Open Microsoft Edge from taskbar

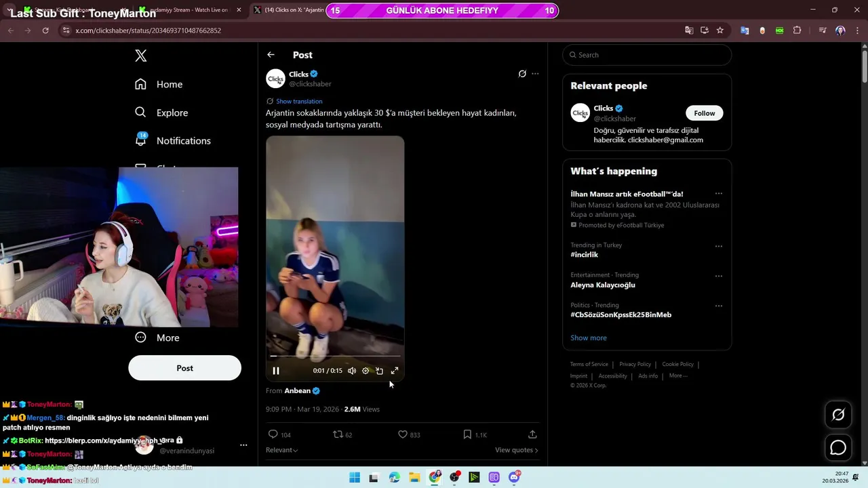(395, 477)
